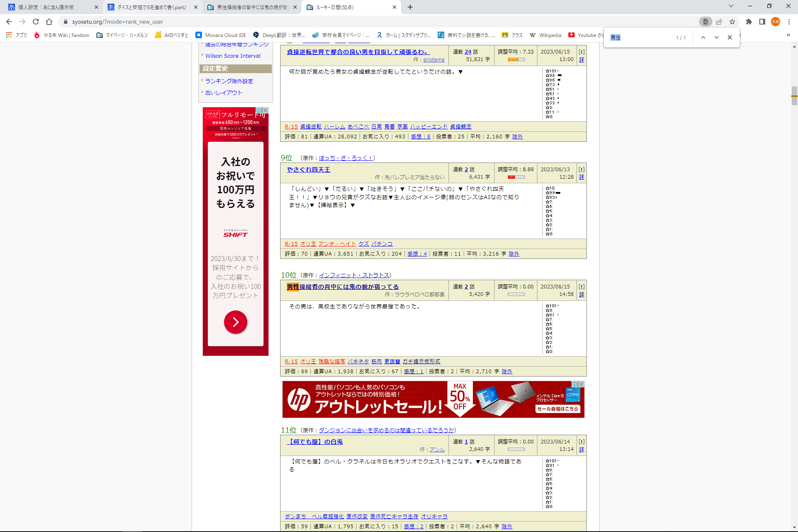The image size is (798, 532).
Task: Open 詳 details for 男性操縦者 entry
Action: 581,295
